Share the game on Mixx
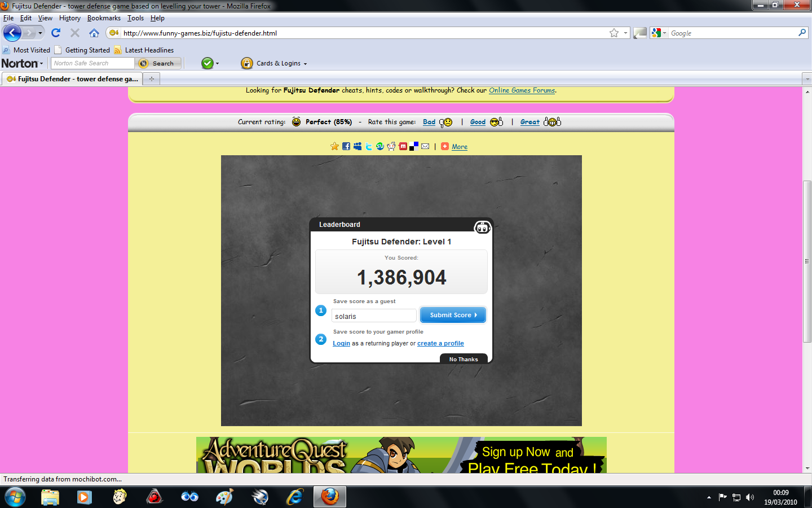 tap(403, 146)
